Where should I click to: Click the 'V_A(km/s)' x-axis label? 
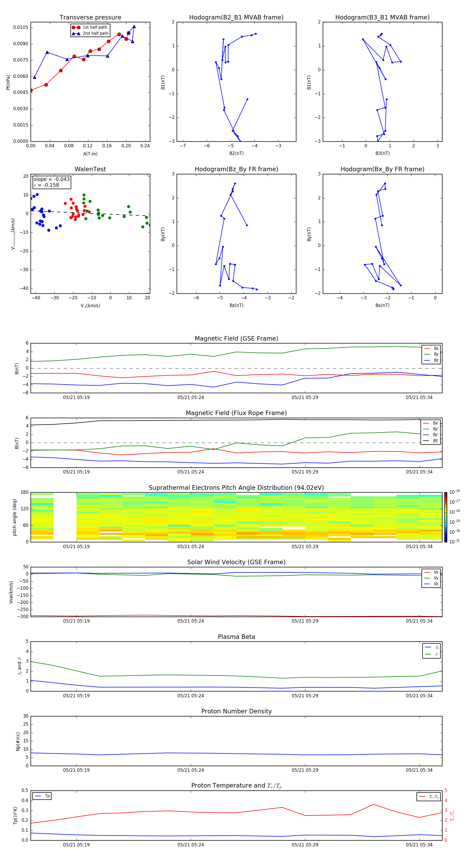pyautogui.click(x=90, y=306)
